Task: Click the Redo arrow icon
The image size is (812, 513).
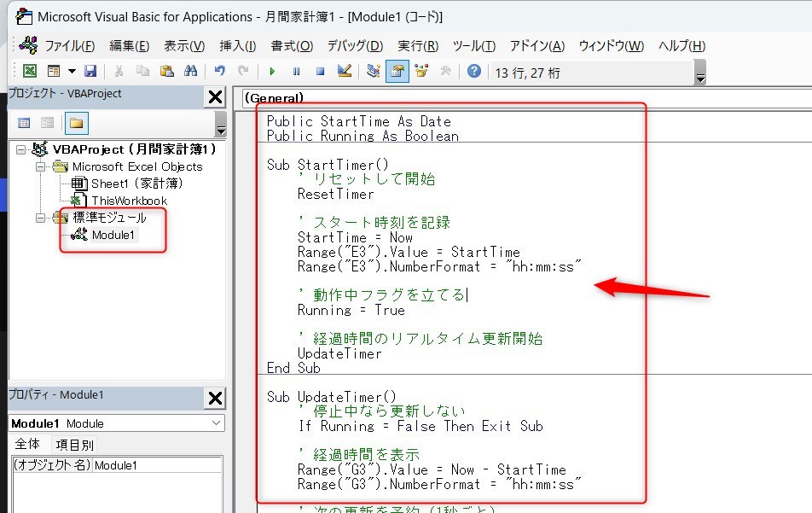Action: tap(243, 71)
